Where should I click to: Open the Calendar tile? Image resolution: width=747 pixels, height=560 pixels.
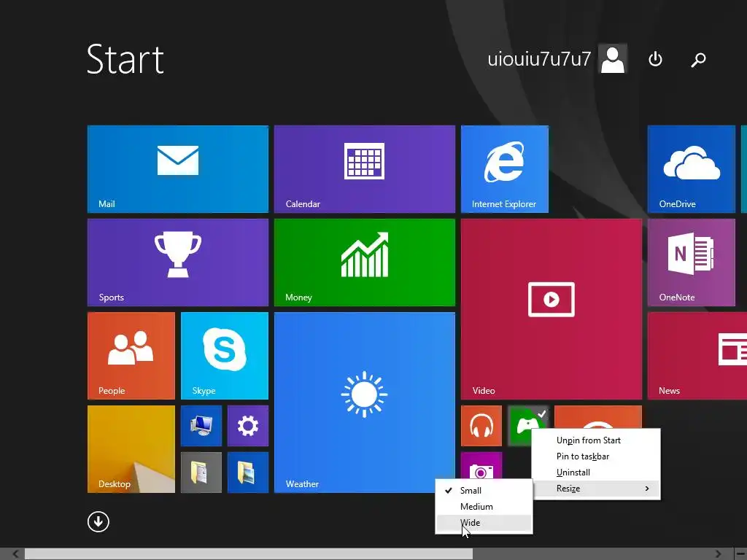click(365, 169)
